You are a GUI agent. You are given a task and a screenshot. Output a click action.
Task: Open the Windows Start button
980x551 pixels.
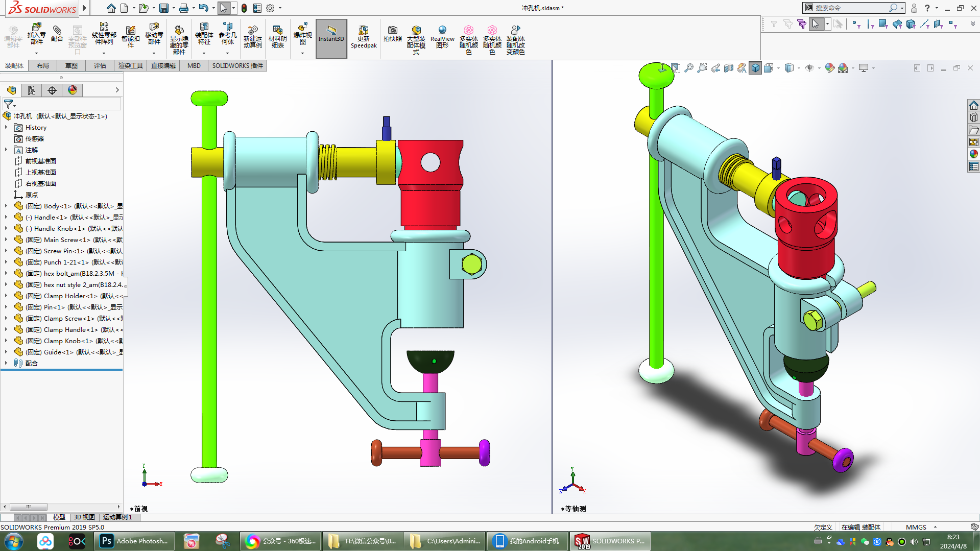(14, 541)
